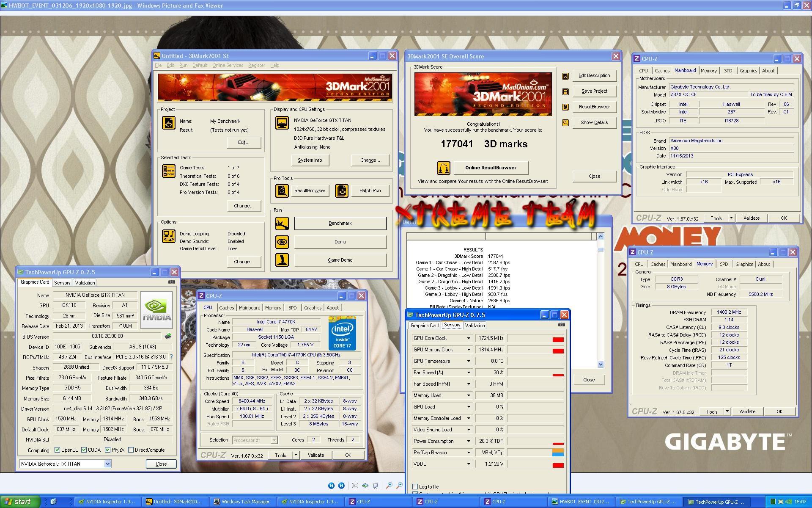Open Caches tab in CPU-Z CPU window

[226, 308]
